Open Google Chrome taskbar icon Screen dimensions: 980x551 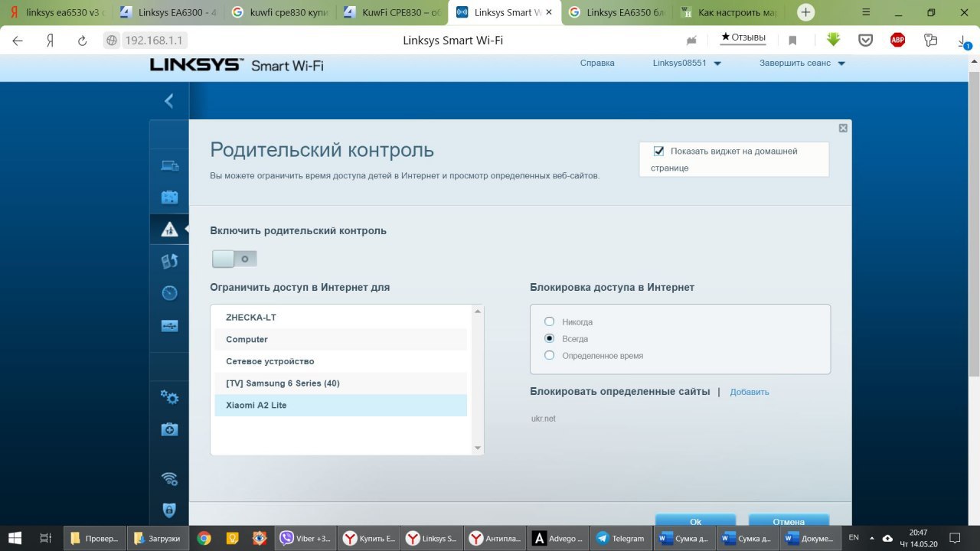pos(204,538)
